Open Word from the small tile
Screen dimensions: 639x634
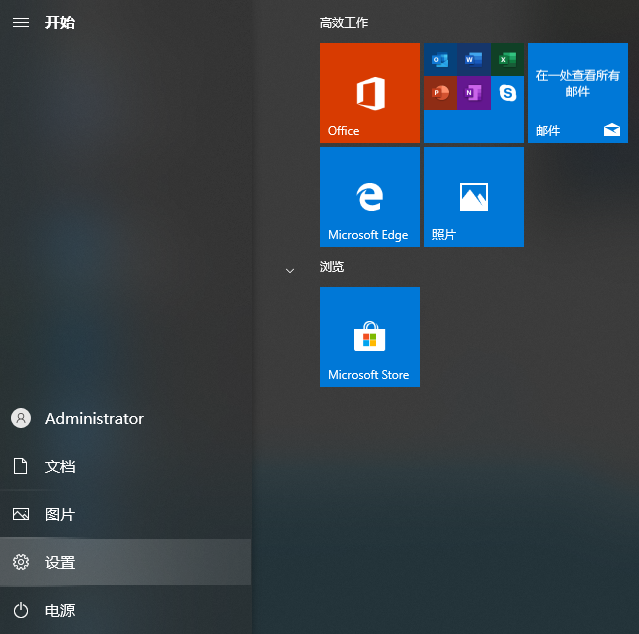[x=473, y=60]
